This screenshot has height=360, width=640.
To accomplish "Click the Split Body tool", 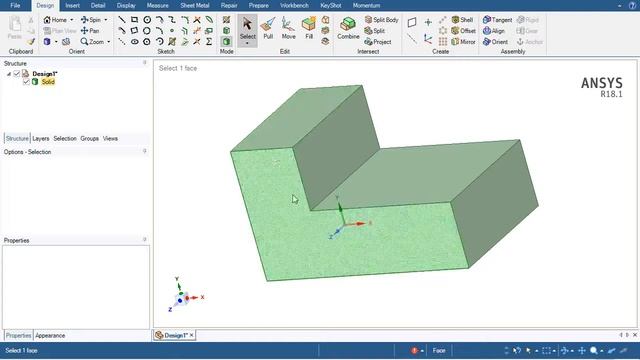I will point(381,20).
